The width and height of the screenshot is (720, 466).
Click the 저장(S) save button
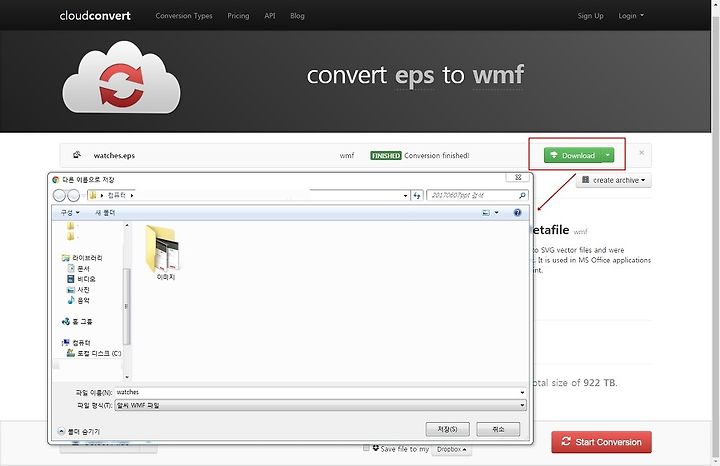(448, 429)
